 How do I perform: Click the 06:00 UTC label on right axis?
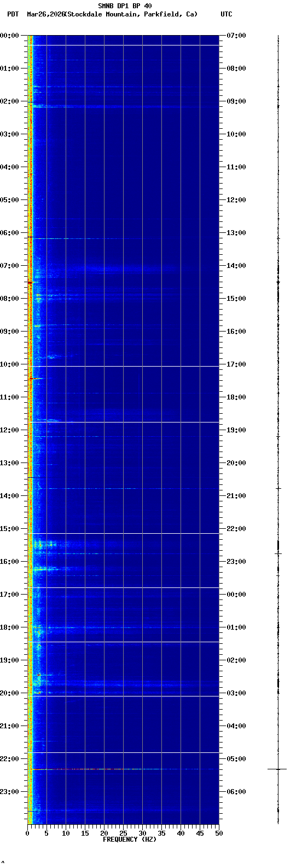point(236,791)
